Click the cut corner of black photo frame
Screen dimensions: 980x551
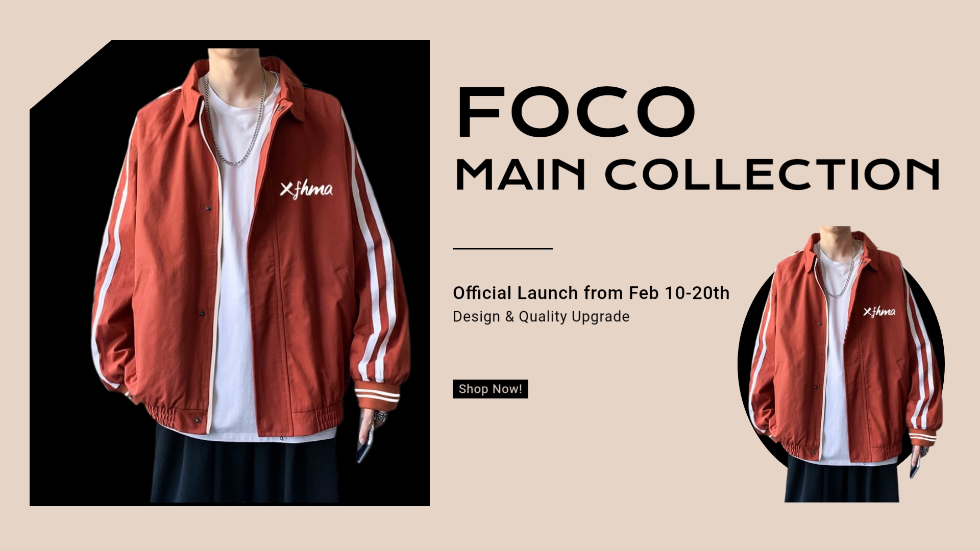(x=70, y=74)
